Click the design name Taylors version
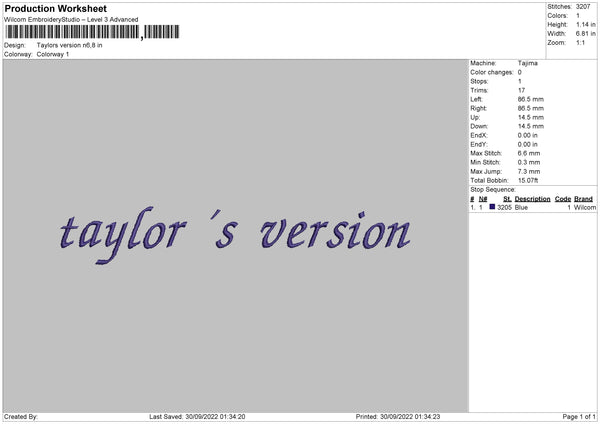This screenshot has width=600, height=424. point(69,45)
